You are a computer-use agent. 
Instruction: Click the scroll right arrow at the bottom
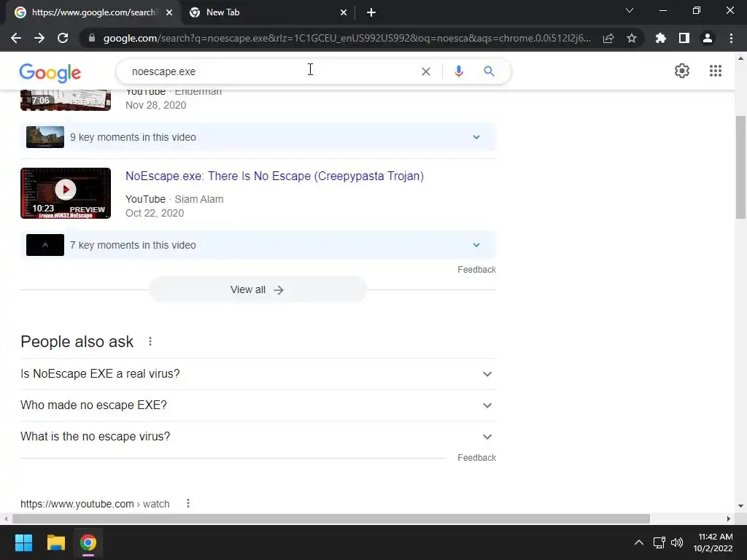point(729,518)
